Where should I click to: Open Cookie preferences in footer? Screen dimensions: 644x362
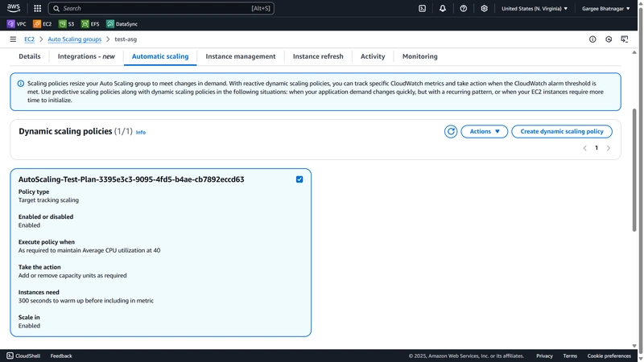(x=609, y=356)
